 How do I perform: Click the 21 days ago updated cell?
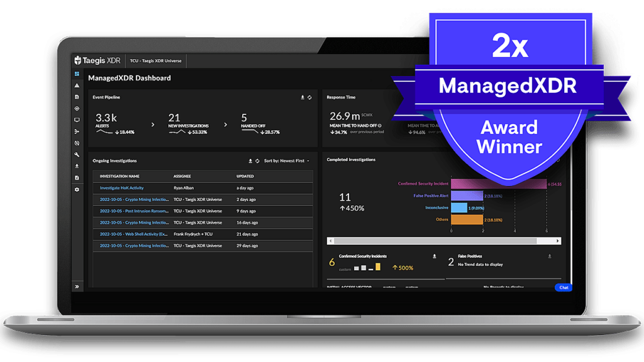(247, 234)
